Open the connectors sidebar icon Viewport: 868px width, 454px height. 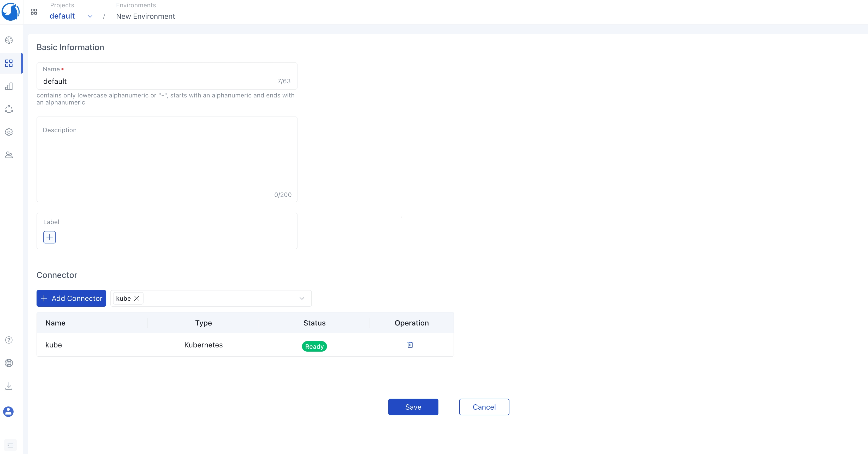(9, 109)
